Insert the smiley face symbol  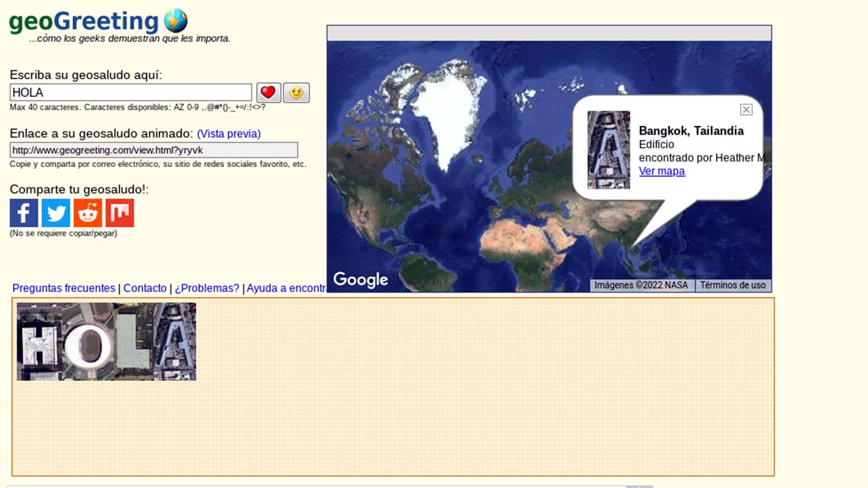pos(296,93)
